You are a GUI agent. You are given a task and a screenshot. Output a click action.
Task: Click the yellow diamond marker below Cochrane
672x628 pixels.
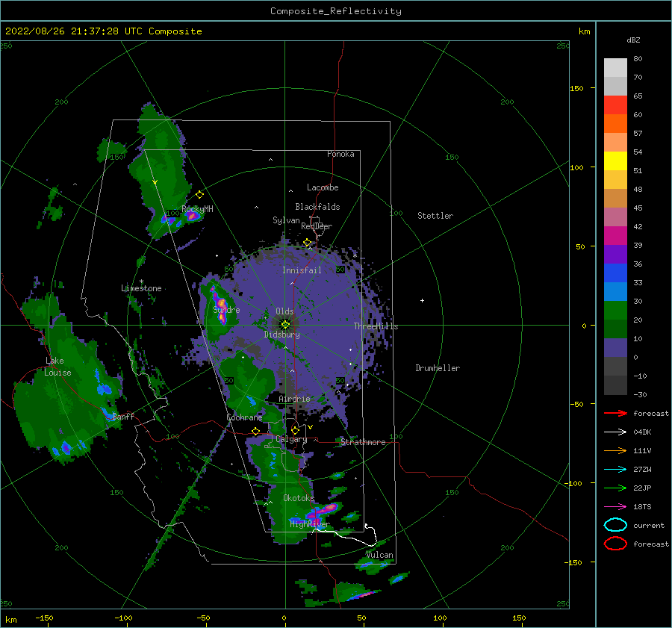[x=256, y=432]
